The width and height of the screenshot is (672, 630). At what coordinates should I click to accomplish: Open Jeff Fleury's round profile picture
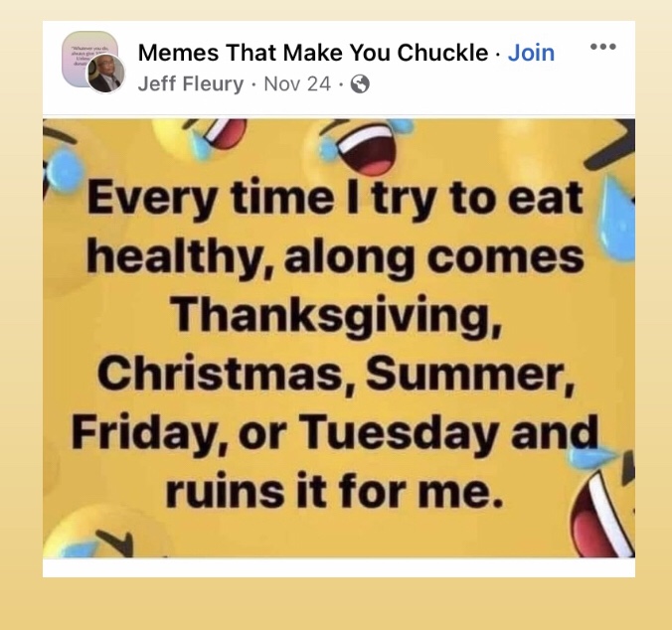(x=105, y=74)
